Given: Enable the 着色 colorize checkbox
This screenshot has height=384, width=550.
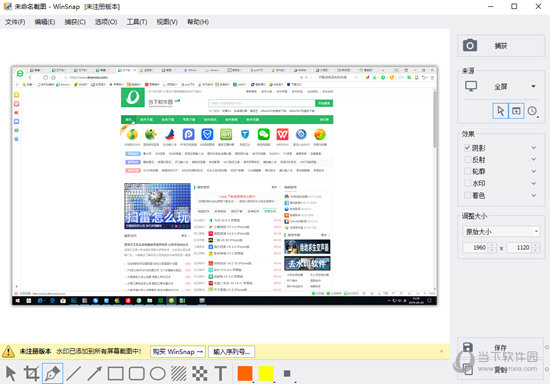Looking at the screenshot, I should 467,195.
